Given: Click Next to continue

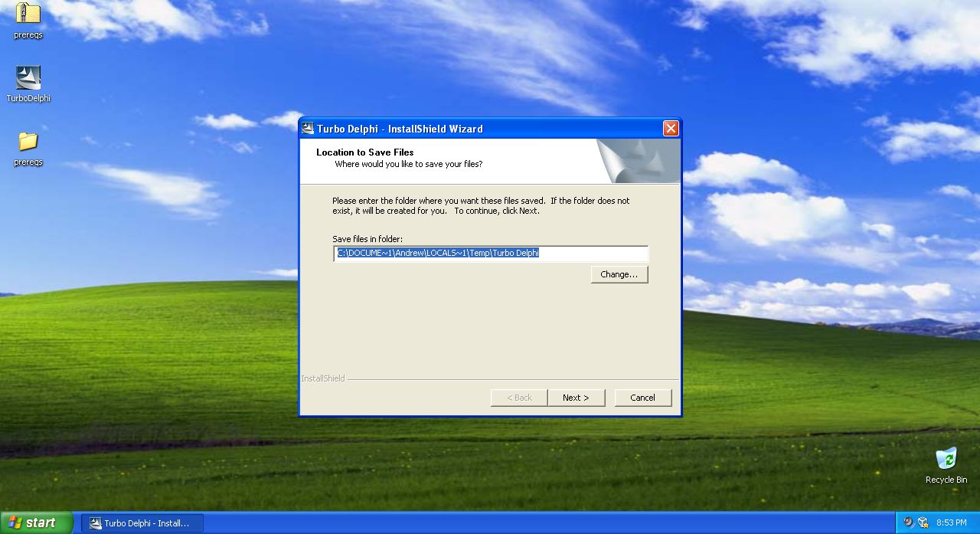Looking at the screenshot, I should [x=576, y=398].
